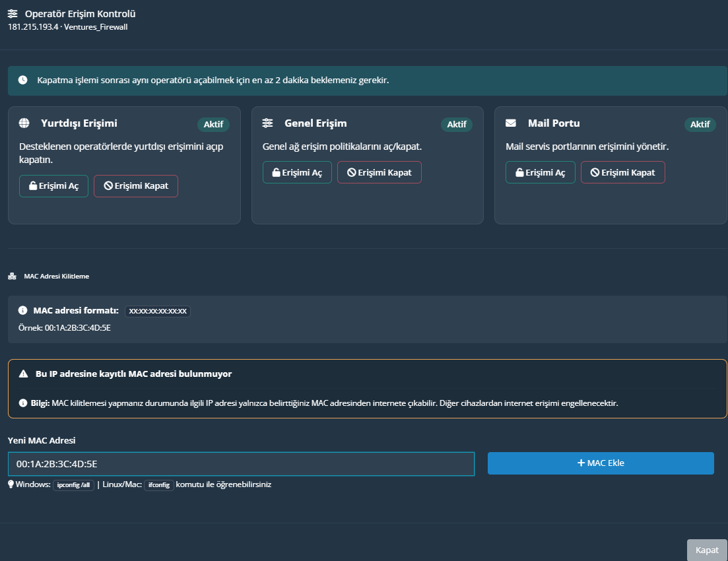Open access in the Genel Erişim card

(297, 172)
